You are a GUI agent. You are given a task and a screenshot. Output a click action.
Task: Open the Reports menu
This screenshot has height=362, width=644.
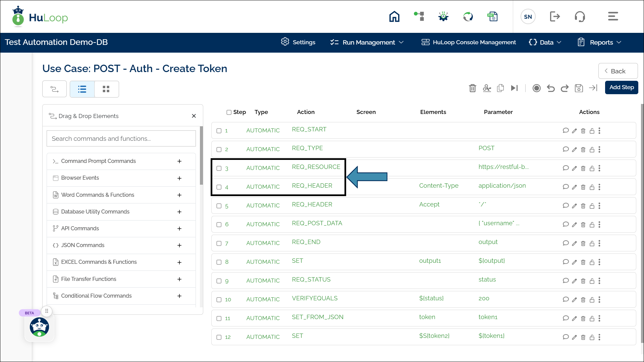[x=600, y=42]
